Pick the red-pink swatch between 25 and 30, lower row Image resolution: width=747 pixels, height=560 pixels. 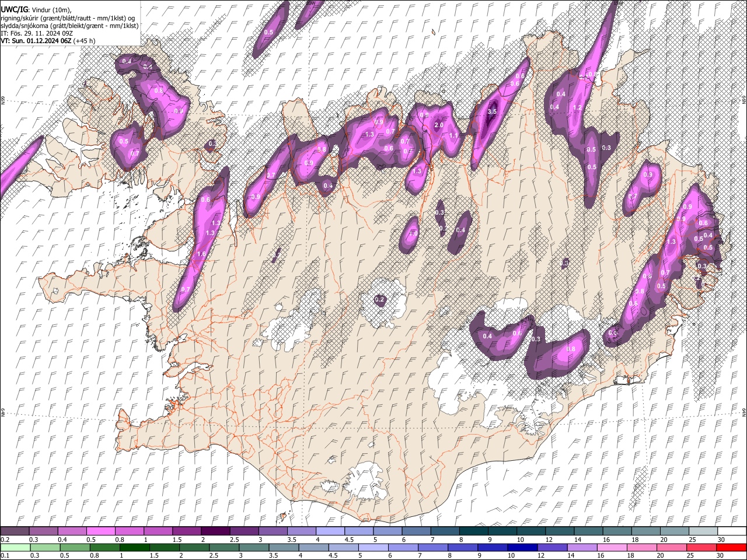[701, 548]
